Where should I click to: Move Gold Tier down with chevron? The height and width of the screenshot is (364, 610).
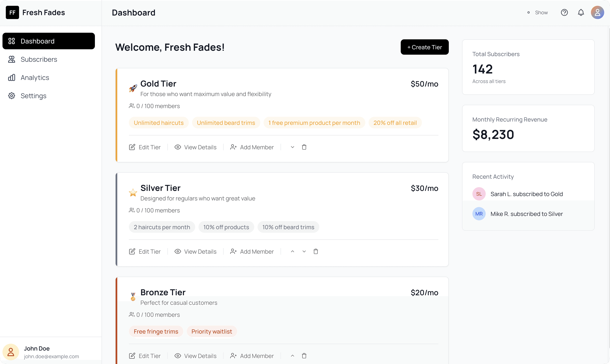(292, 147)
